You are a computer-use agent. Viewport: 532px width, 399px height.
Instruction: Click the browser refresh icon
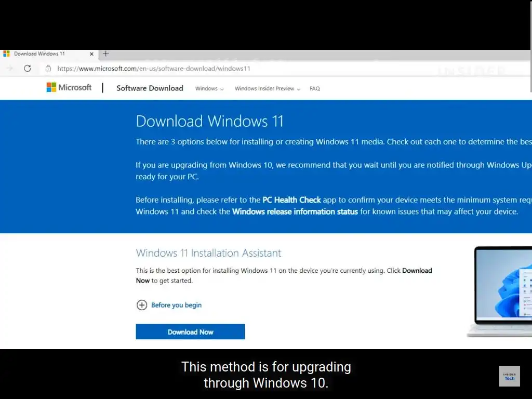(x=28, y=68)
